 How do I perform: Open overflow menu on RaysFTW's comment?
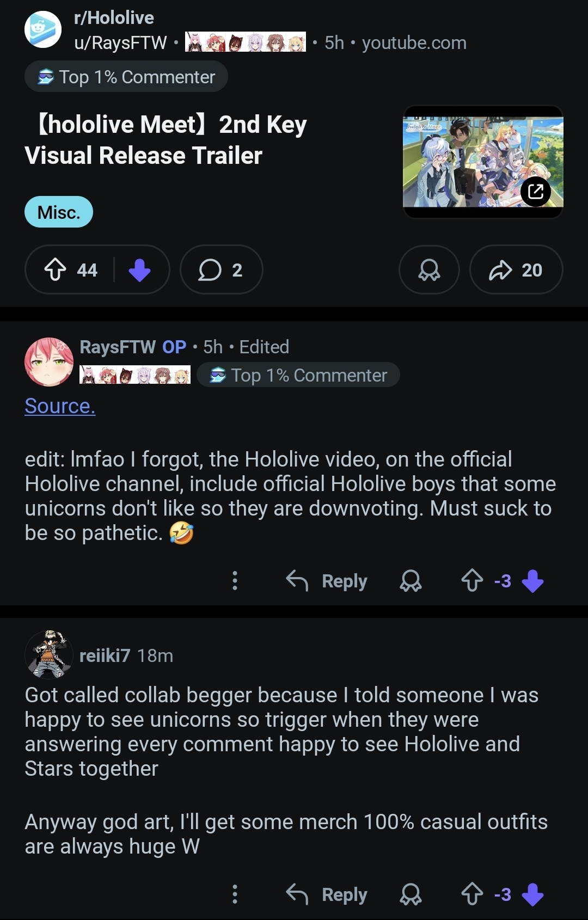point(235,581)
